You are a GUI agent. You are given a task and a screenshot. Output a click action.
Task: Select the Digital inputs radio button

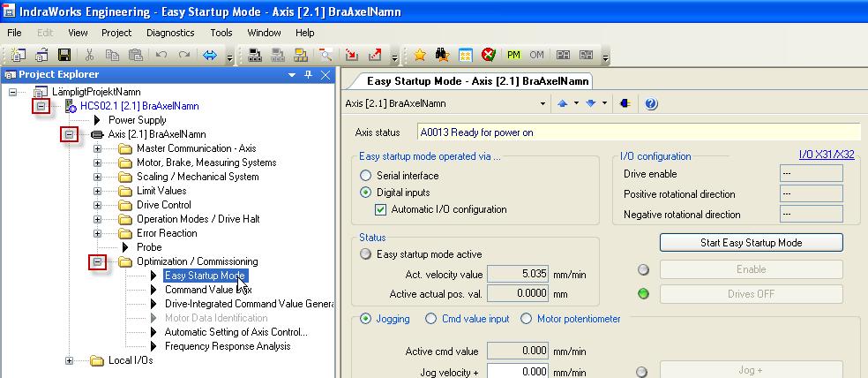tap(365, 193)
